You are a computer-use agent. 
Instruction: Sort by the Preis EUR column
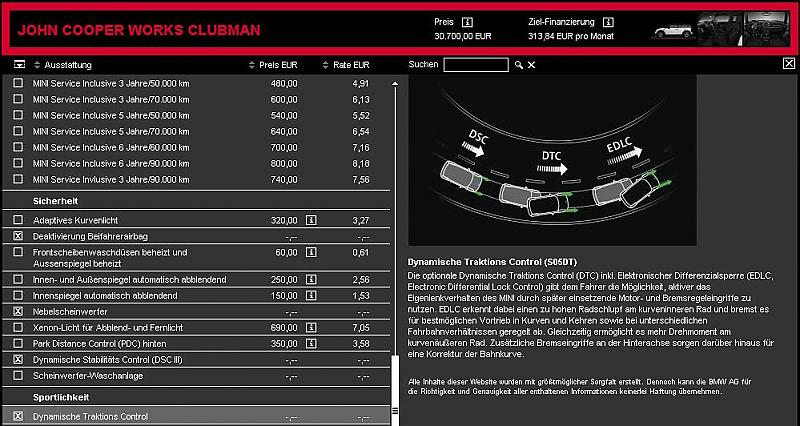[x=273, y=64]
